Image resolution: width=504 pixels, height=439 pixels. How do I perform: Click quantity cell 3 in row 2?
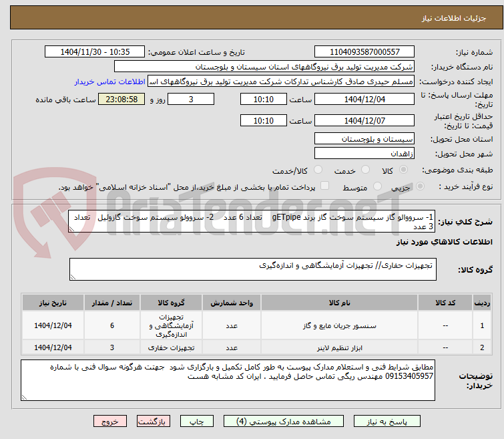[x=112, y=347]
